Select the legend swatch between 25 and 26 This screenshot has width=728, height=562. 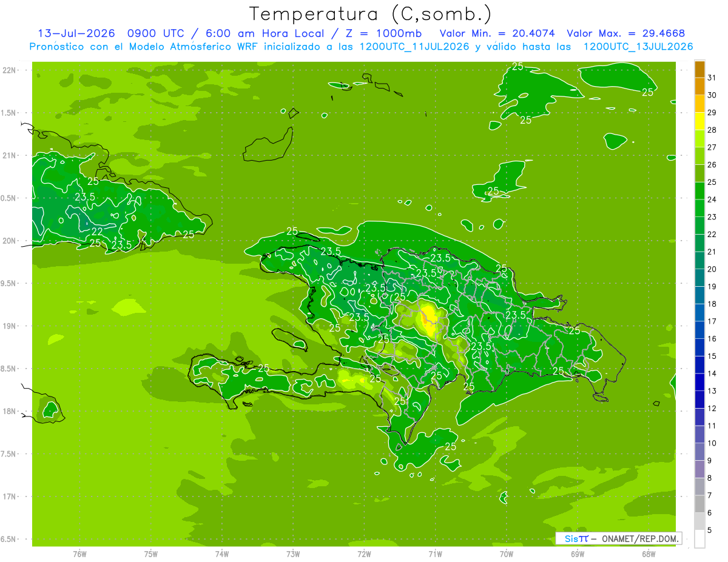tap(699, 173)
